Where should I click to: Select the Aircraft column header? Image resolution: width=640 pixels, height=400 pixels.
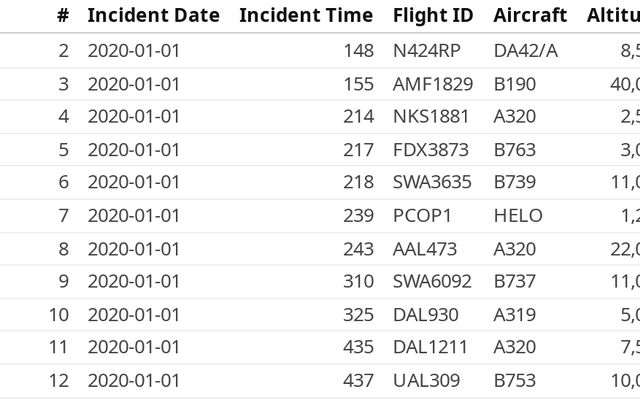pos(530,16)
